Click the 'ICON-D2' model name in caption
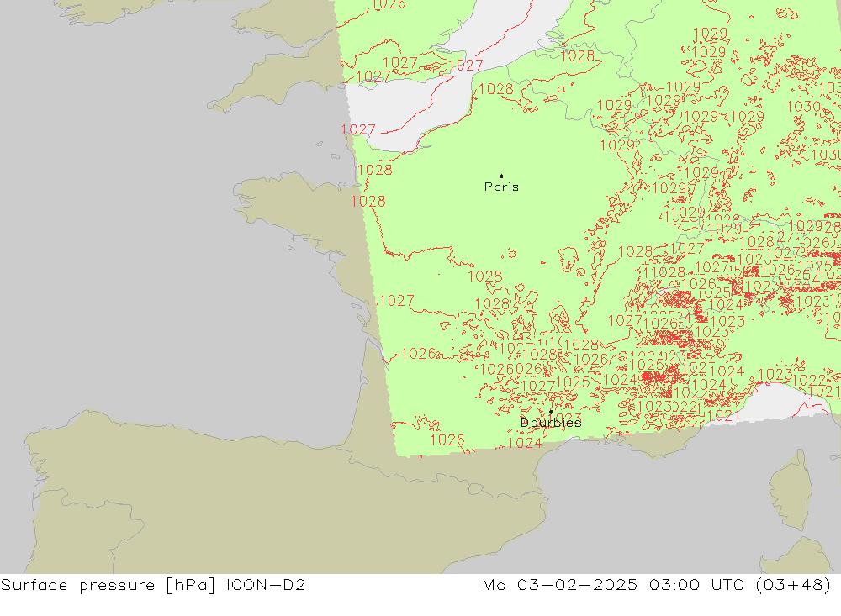This screenshot has height=616, width=841. (266, 584)
